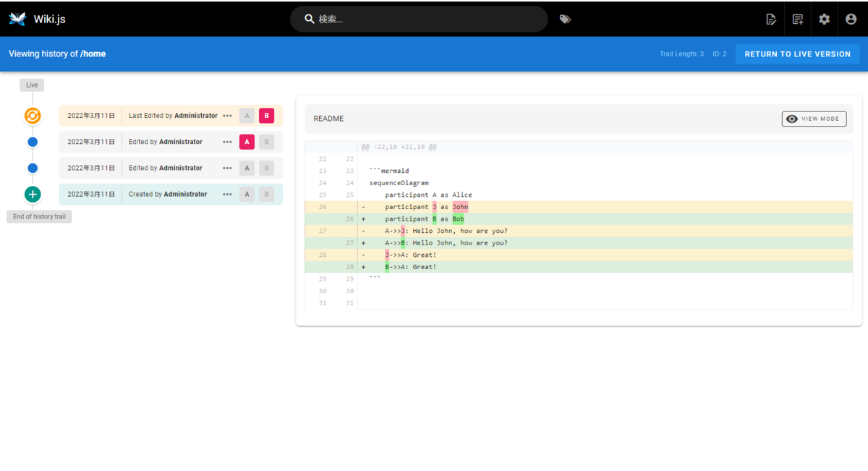The height and width of the screenshot is (471, 868).
Task: Click added line B->>A: Great!
Action: click(x=579, y=267)
